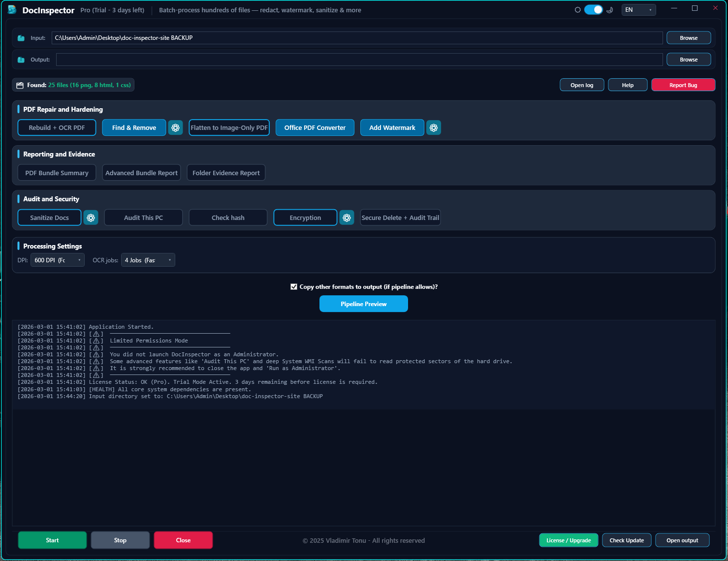Select the Encryption tool
Viewport: 728px width, 561px height.
(x=305, y=218)
